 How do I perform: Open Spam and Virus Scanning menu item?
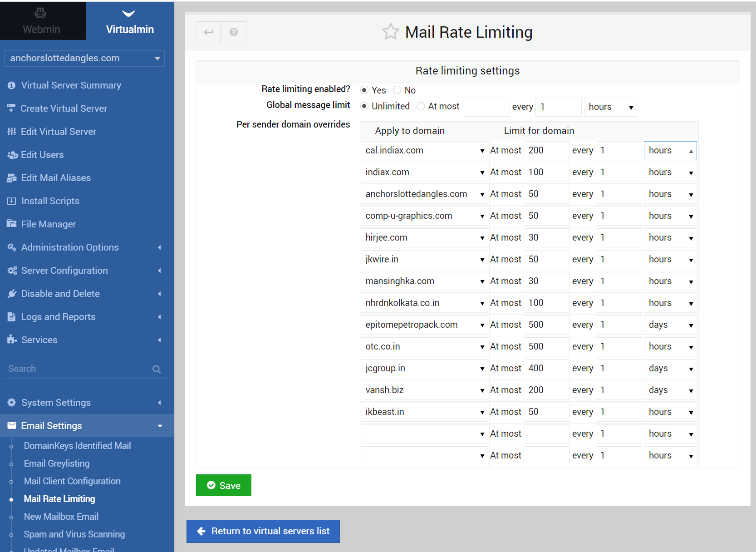(x=74, y=534)
